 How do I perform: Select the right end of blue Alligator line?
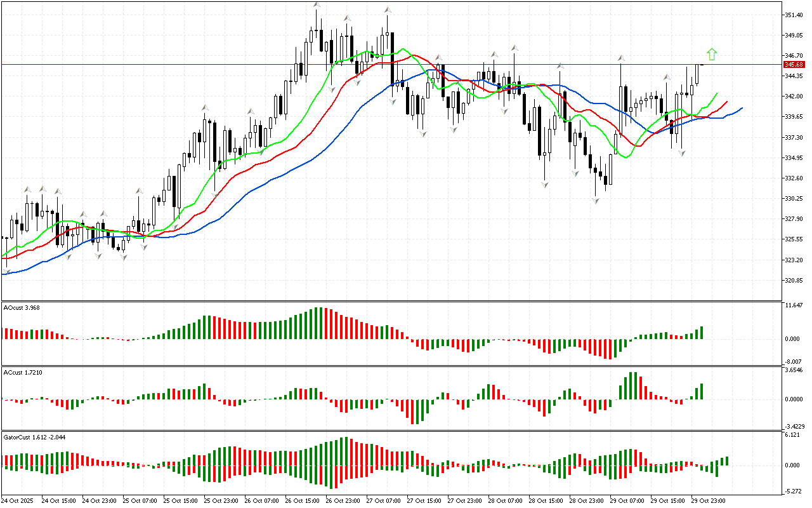click(741, 108)
